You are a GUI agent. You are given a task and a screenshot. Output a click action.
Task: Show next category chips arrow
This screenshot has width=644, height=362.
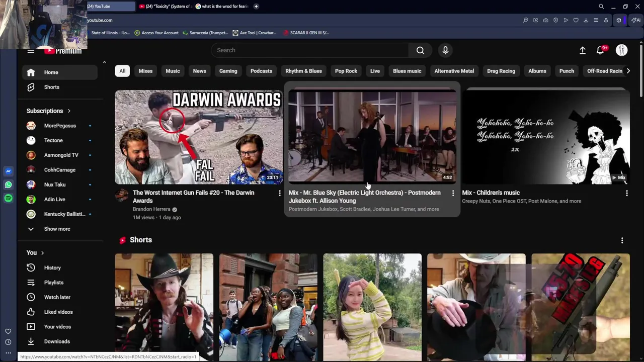click(x=628, y=71)
